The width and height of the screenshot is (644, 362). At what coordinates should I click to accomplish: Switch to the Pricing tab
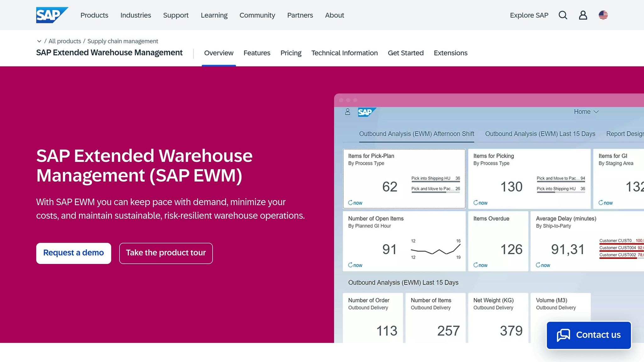point(291,53)
